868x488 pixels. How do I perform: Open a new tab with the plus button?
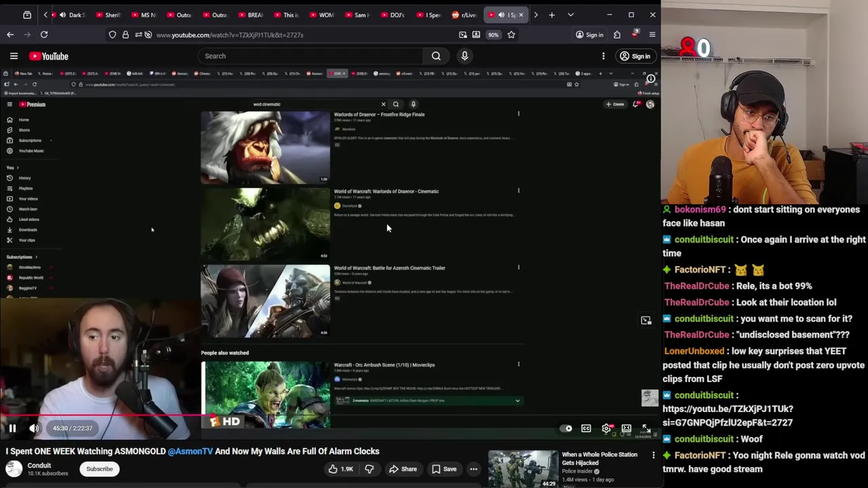[x=552, y=15]
